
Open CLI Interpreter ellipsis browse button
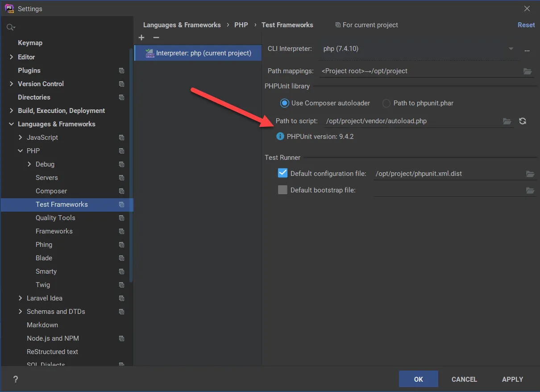[x=527, y=50]
